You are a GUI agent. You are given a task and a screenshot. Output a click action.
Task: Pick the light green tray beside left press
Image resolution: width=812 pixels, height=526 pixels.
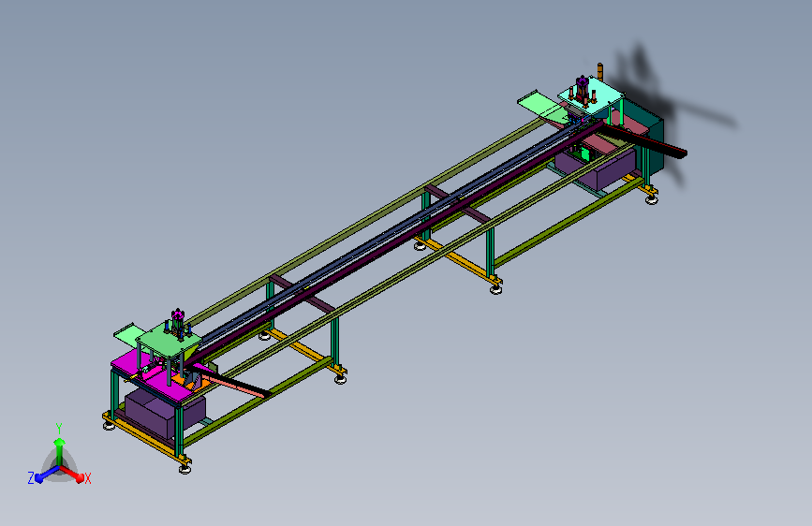[128, 333]
